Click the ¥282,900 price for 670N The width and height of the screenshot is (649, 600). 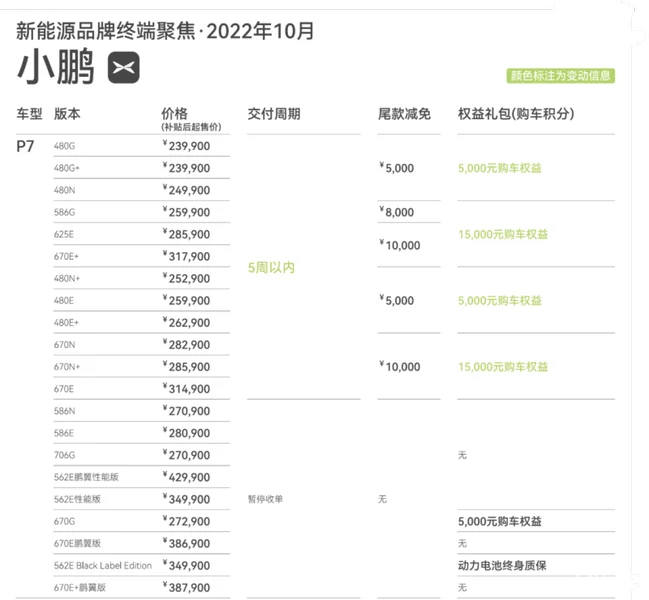point(186,344)
